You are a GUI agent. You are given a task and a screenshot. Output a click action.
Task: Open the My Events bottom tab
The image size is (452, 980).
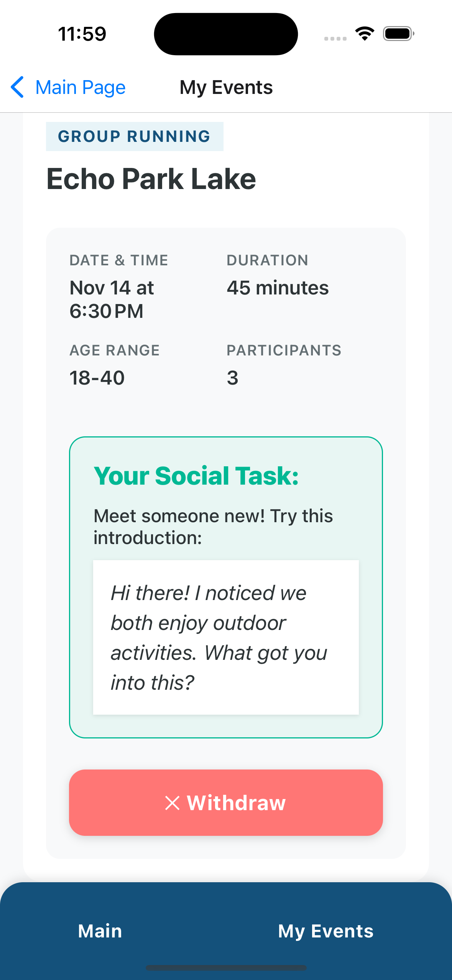point(325,931)
